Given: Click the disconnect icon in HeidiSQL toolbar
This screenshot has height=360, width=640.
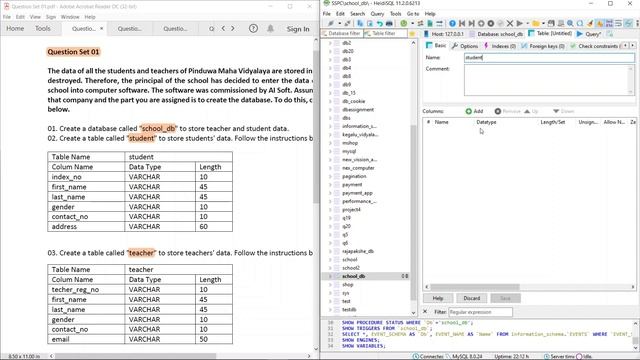Looking at the screenshot, I should point(347,23).
